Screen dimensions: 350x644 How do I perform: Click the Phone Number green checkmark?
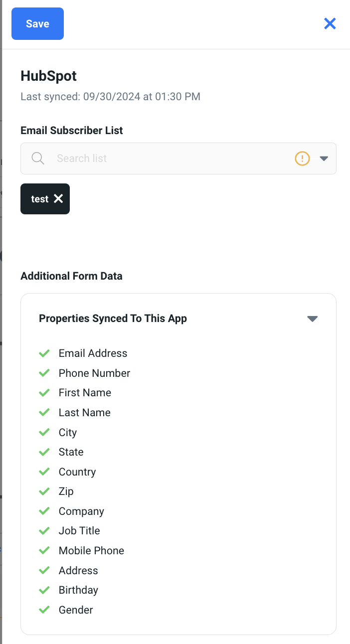pos(44,373)
